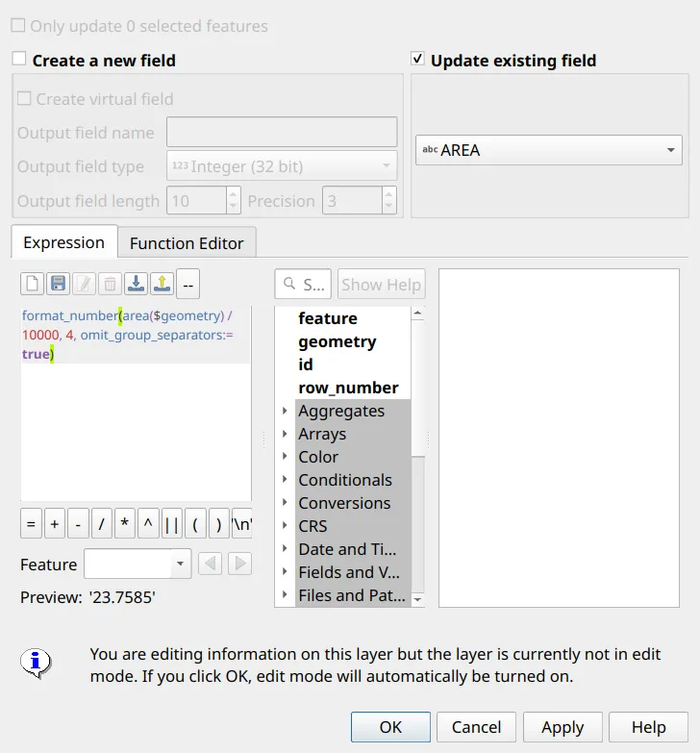Insert the equals operator
The height and width of the screenshot is (753, 700).
(31, 523)
